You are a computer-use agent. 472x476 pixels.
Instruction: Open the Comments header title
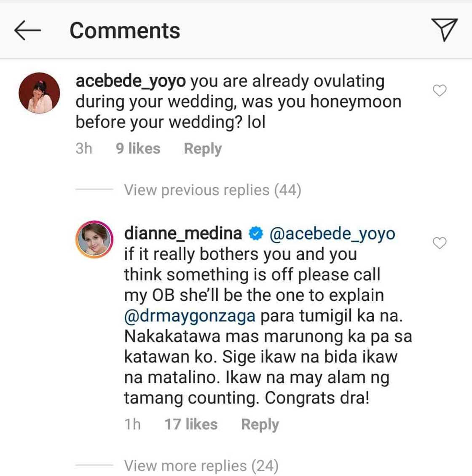125,30
